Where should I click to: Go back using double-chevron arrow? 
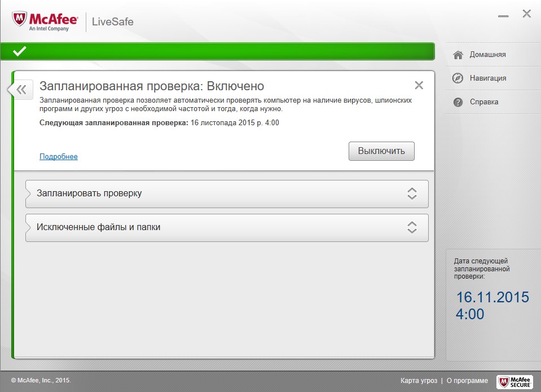tap(21, 90)
